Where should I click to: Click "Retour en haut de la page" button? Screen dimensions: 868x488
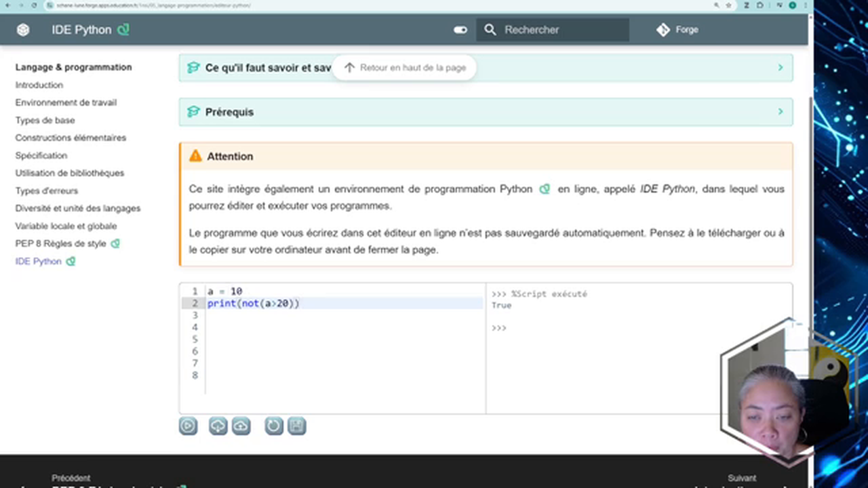(404, 68)
